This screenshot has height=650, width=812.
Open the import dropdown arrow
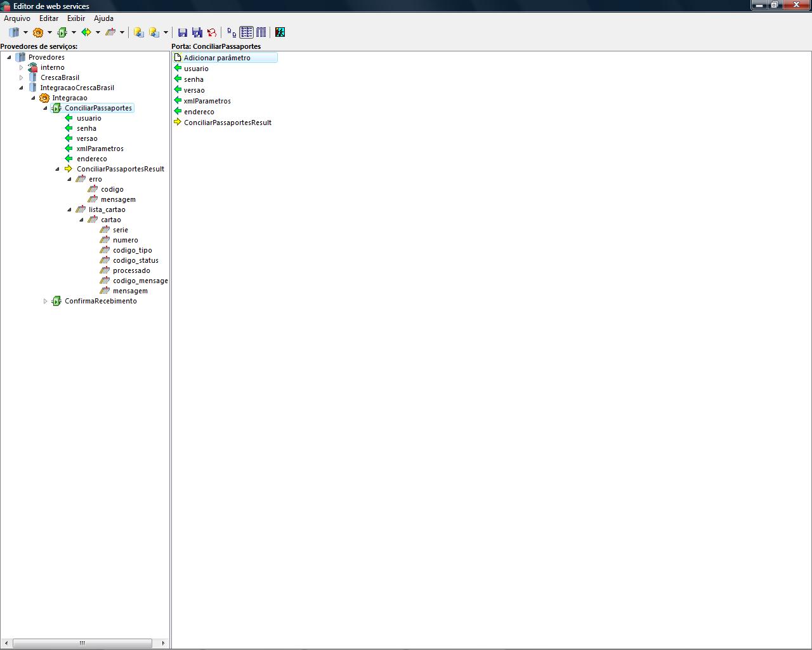[x=166, y=32]
